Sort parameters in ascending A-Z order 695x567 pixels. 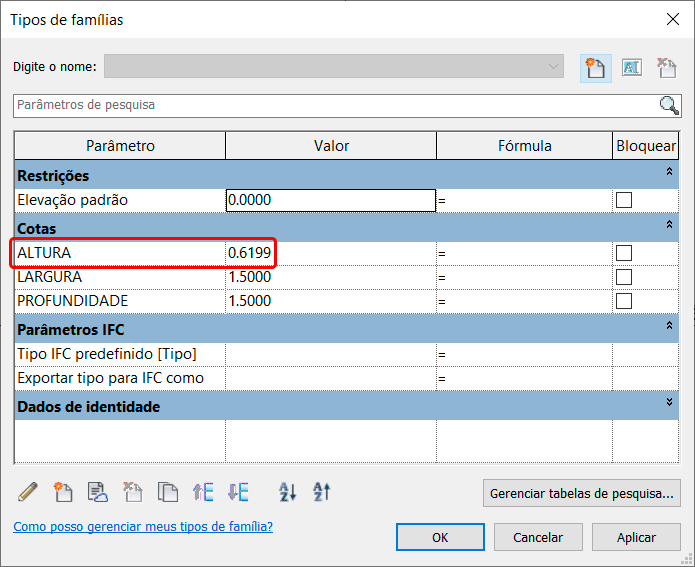[288, 491]
